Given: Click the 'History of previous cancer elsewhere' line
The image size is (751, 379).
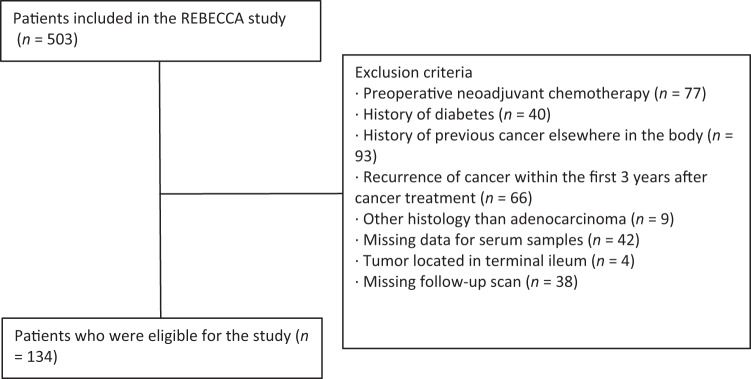Looking at the screenshot, I should 545,136.
